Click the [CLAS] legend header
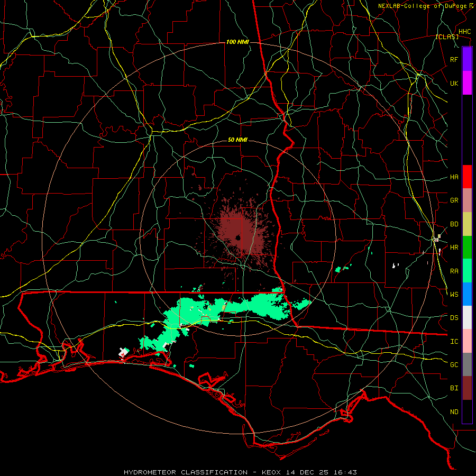Screen dimensions: 476x476 click(x=447, y=37)
